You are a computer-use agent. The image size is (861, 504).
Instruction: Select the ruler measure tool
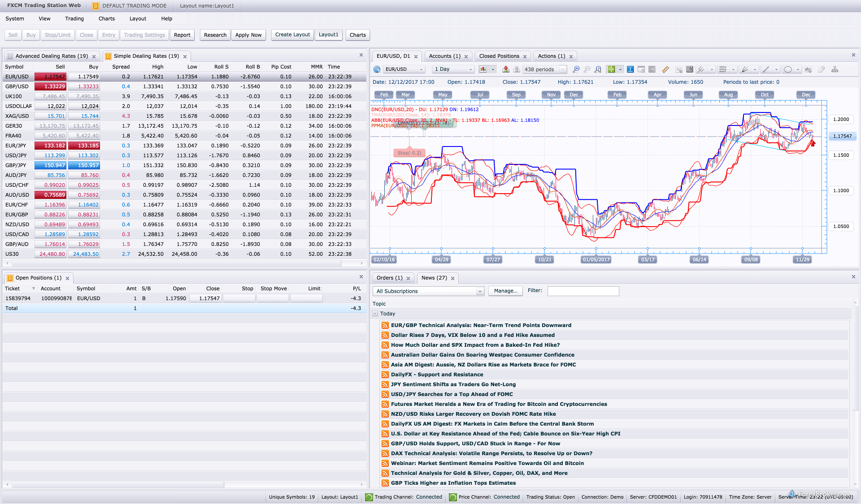(x=665, y=69)
